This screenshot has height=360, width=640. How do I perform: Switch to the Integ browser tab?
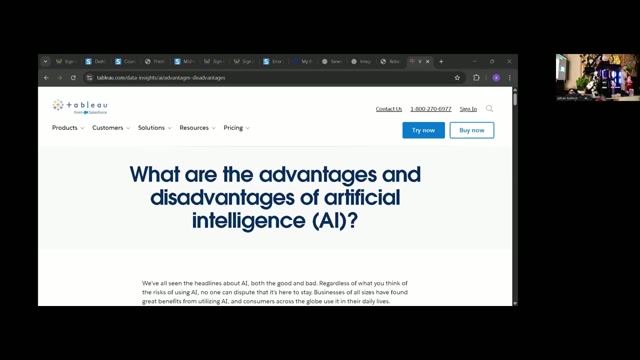pos(362,62)
